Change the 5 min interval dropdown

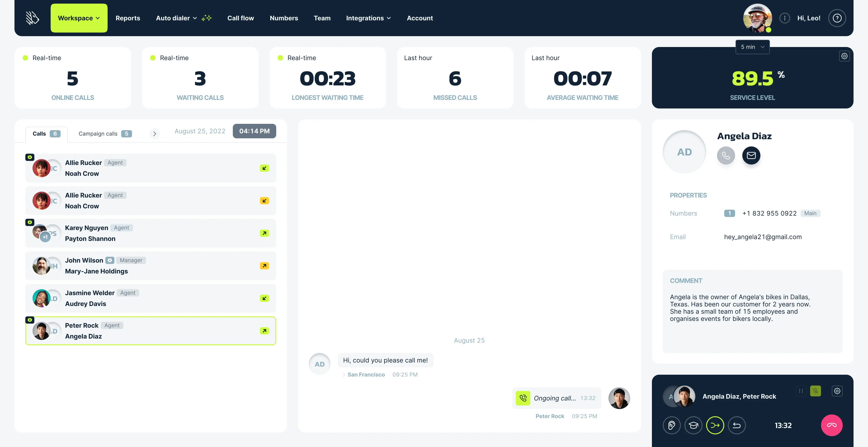(752, 47)
